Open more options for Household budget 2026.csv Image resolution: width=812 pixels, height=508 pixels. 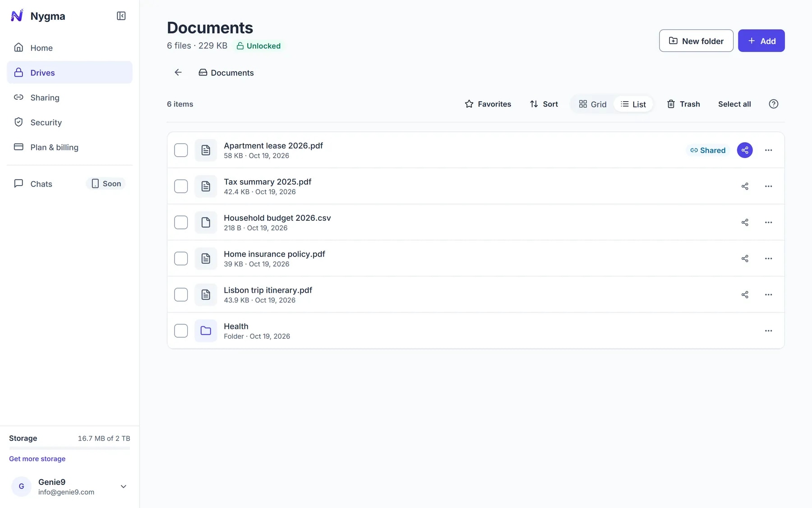coord(768,222)
